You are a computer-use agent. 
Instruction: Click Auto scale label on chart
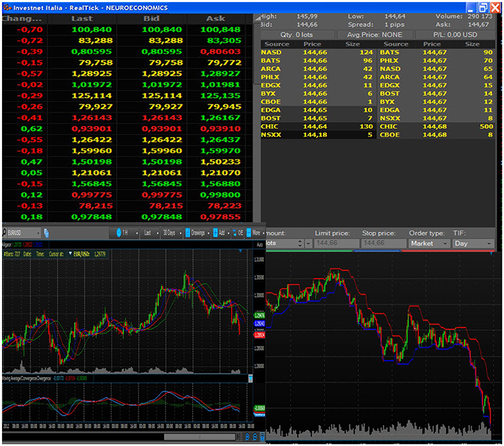(x=260, y=245)
